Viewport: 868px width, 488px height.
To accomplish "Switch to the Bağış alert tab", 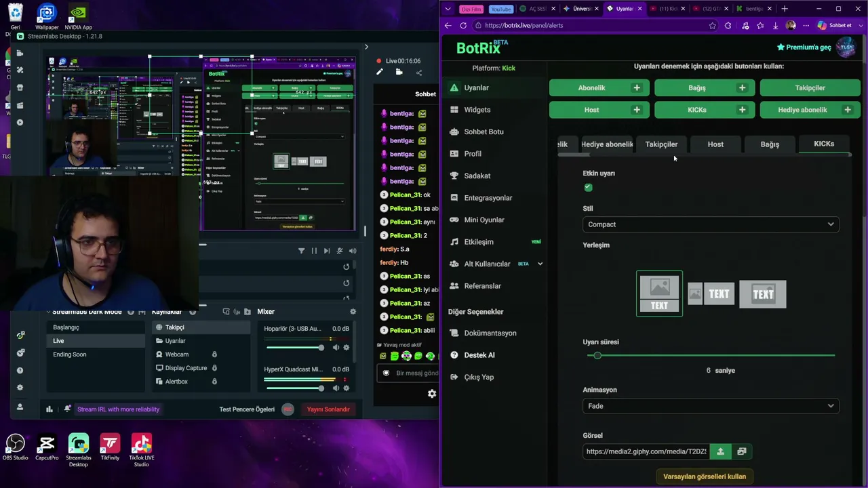I will (x=770, y=144).
